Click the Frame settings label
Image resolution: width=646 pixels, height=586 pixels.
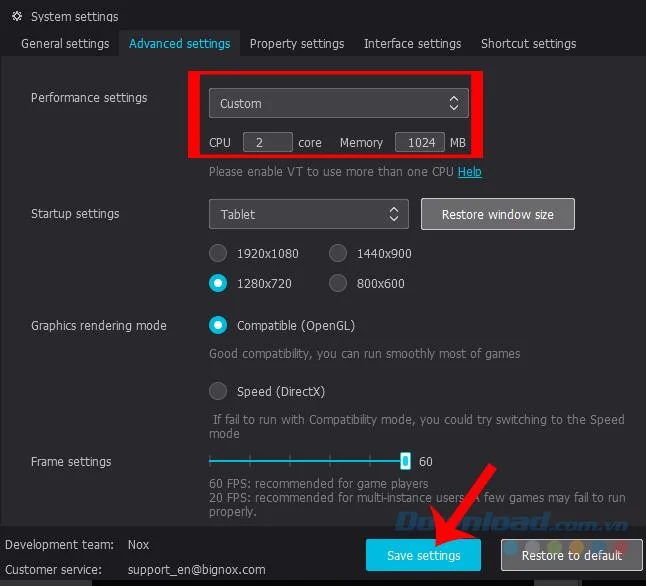[71, 462]
